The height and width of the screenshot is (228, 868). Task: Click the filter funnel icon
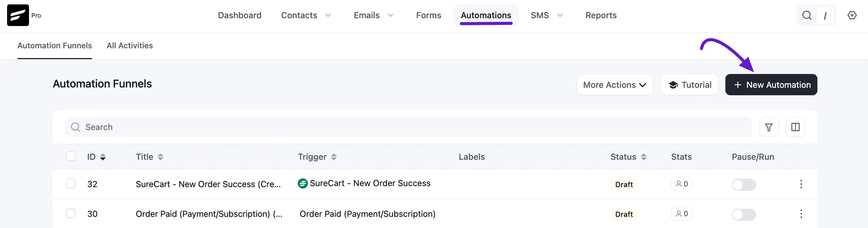pyautogui.click(x=769, y=127)
